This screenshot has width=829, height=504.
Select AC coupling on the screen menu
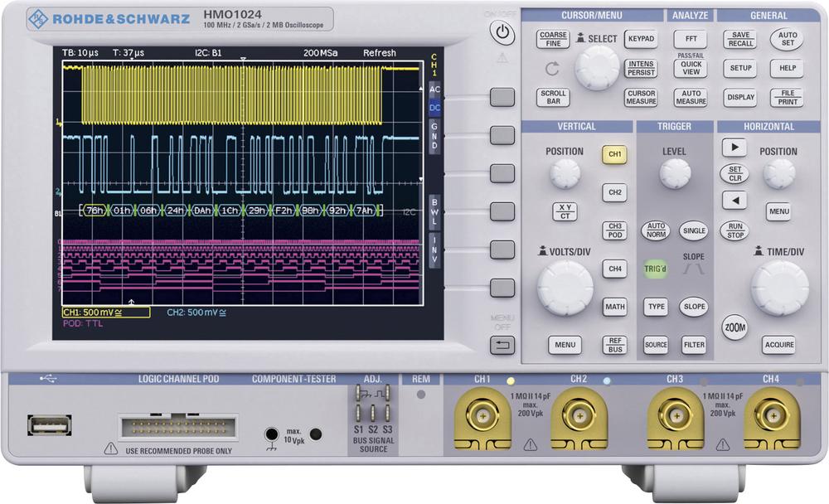[x=434, y=90]
